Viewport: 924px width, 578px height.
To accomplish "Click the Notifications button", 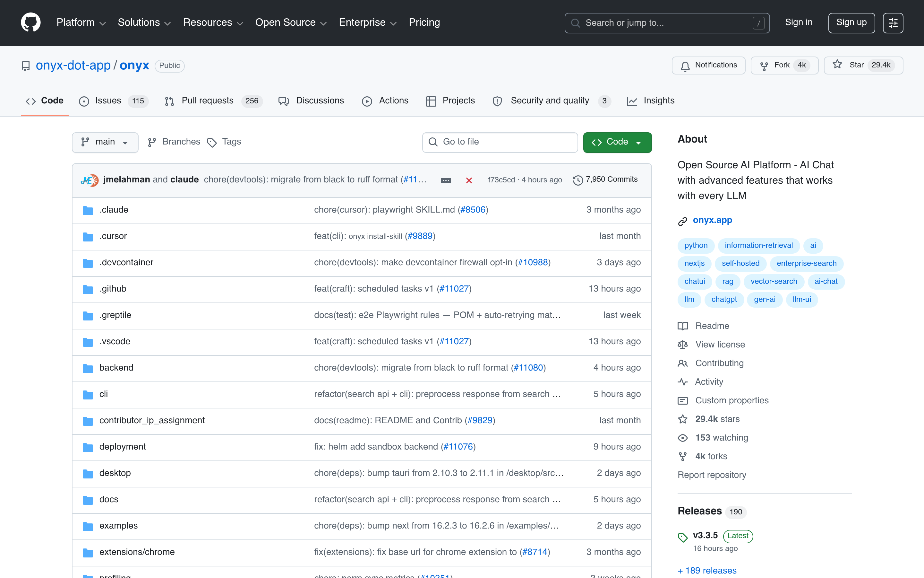I will [x=708, y=66].
